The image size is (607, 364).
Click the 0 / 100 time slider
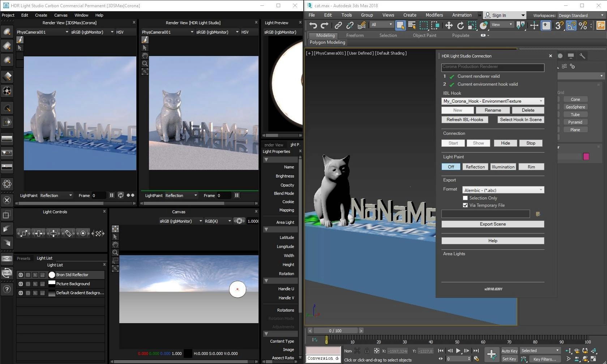[335, 331]
